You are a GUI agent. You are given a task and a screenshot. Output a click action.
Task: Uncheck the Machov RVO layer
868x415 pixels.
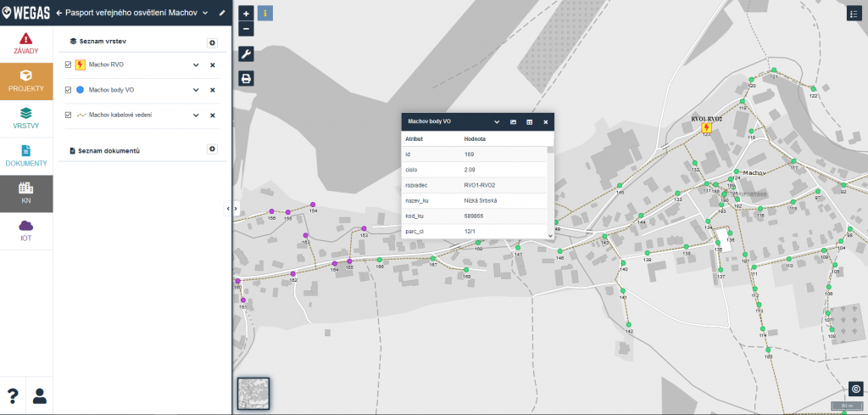click(x=69, y=64)
